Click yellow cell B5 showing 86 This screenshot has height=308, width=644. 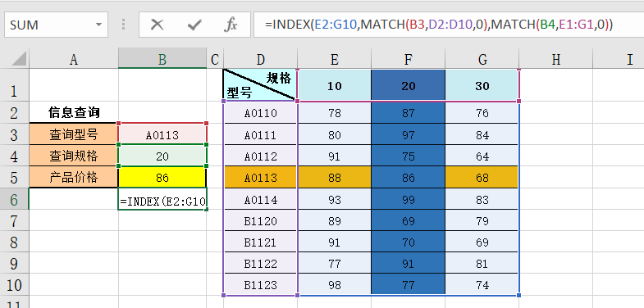coord(162,177)
